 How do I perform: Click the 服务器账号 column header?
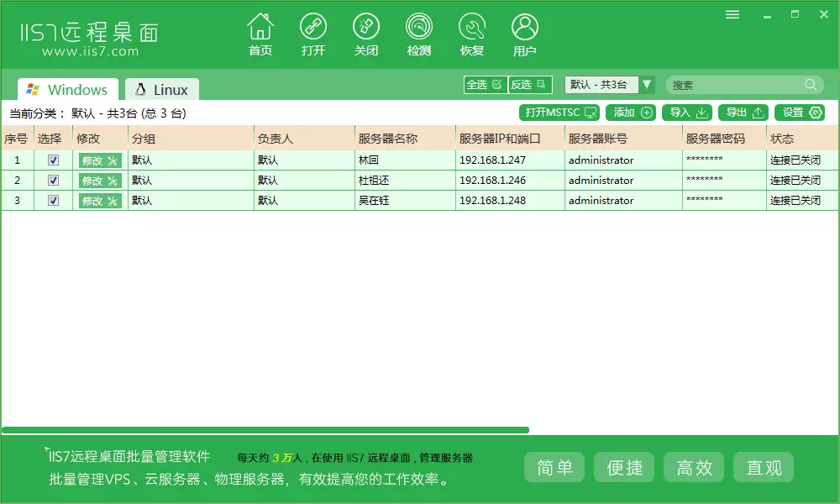coord(623,139)
